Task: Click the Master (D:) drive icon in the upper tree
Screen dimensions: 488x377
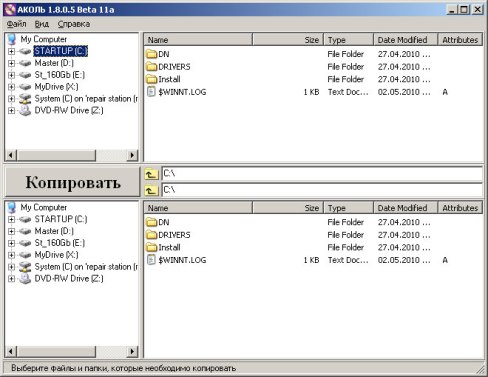Action: 25,63
